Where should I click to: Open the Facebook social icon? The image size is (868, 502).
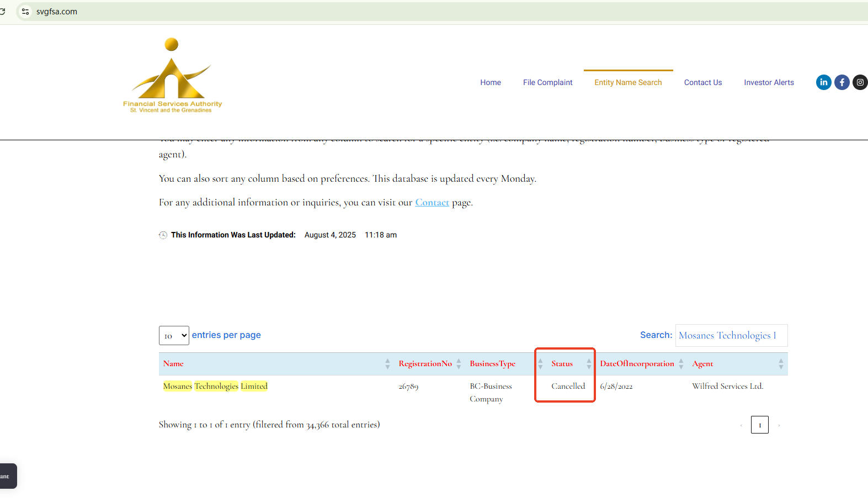(x=842, y=82)
